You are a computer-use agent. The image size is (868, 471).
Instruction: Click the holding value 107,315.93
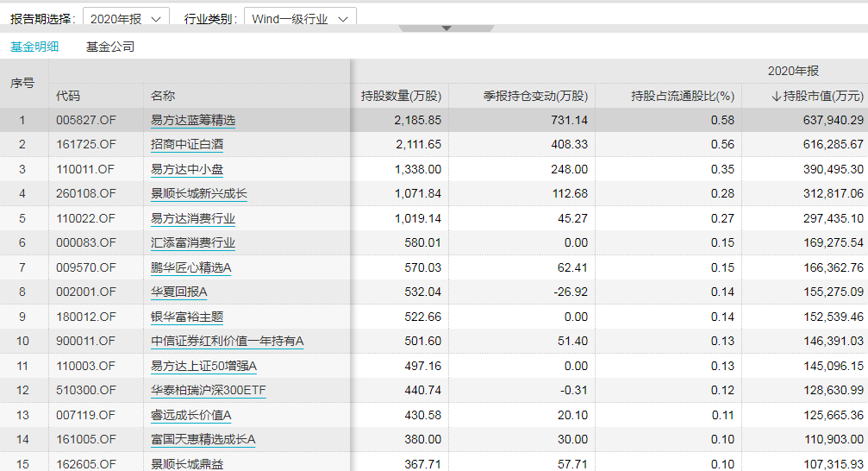click(x=834, y=464)
